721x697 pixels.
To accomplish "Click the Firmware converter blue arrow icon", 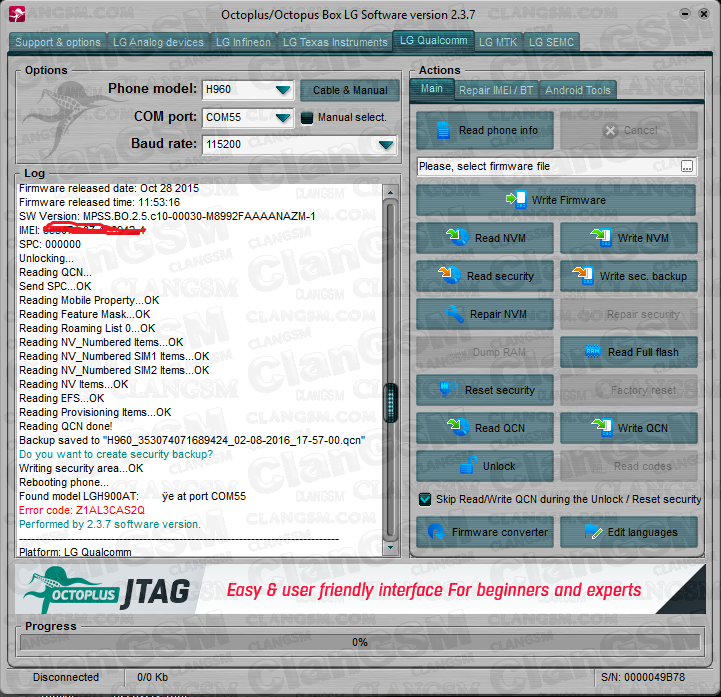I will [436, 532].
